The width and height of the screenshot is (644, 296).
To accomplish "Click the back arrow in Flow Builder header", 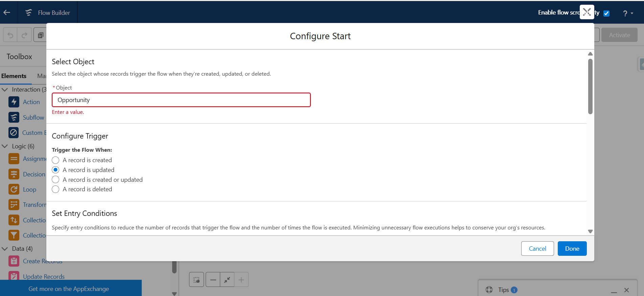I will (x=7, y=13).
